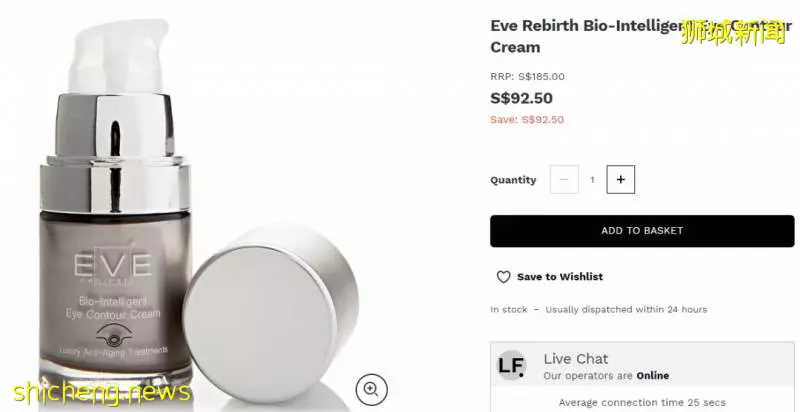Click the Save: S$92.50 discount text
Image resolution: width=800 pixels, height=412 pixels.
click(x=527, y=120)
